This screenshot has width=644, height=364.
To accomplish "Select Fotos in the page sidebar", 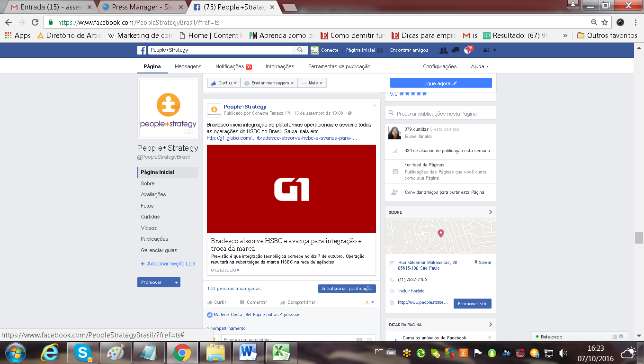I will [x=147, y=206].
